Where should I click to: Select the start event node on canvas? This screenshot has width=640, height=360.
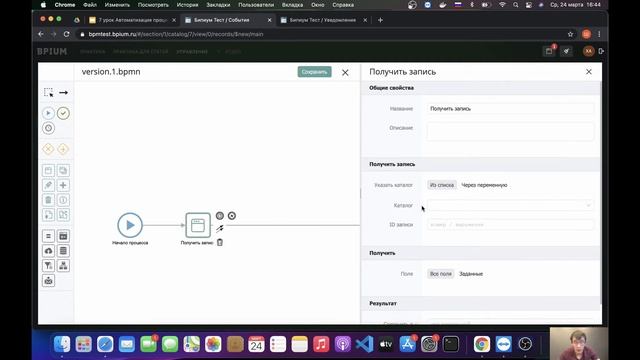coord(130,225)
